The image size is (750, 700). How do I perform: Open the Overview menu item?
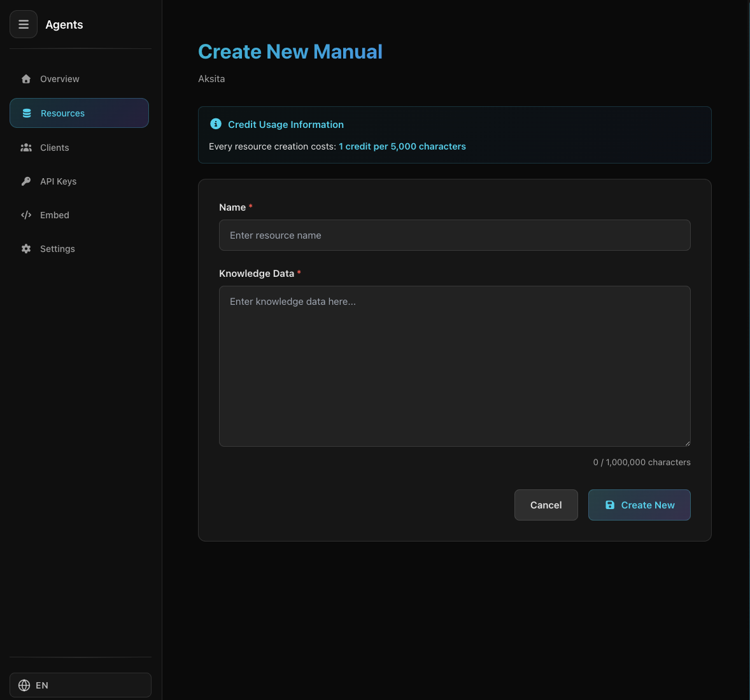[60, 79]
